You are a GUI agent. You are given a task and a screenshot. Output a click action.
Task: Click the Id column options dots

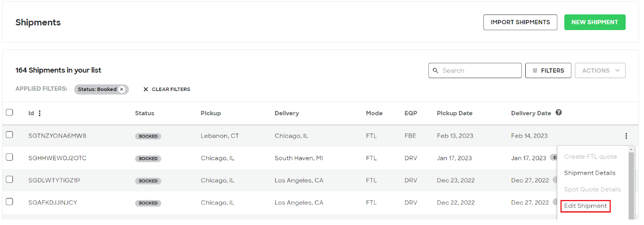click(x=39, y=114)
